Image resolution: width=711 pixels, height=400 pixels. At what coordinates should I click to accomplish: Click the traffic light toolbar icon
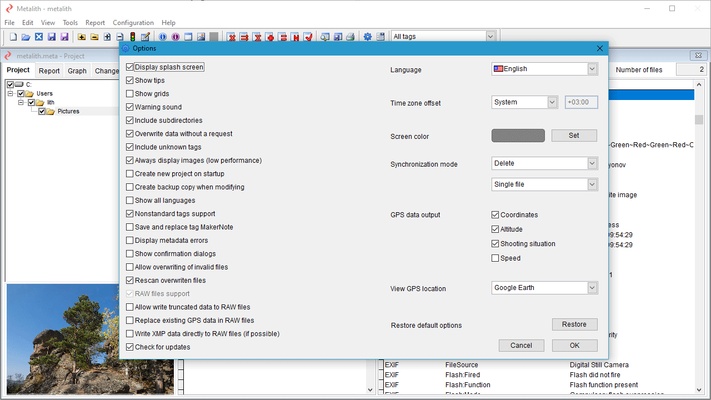coord(132,37)
